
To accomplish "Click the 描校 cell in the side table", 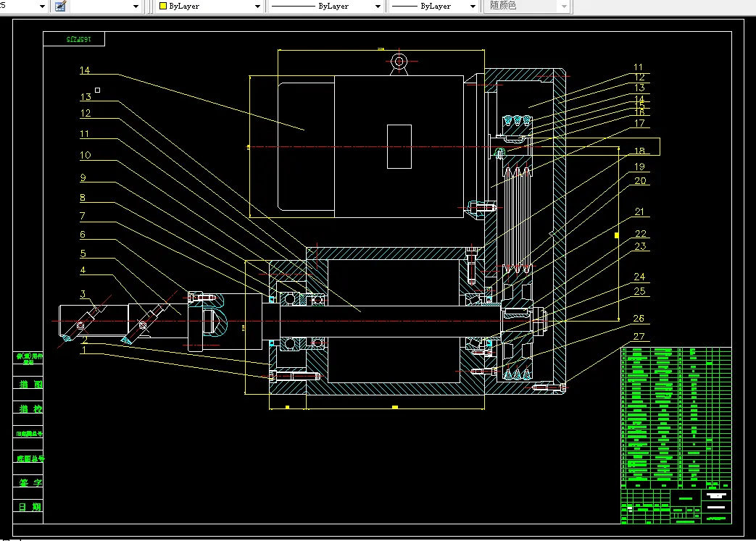I will [x=28, y=408].
